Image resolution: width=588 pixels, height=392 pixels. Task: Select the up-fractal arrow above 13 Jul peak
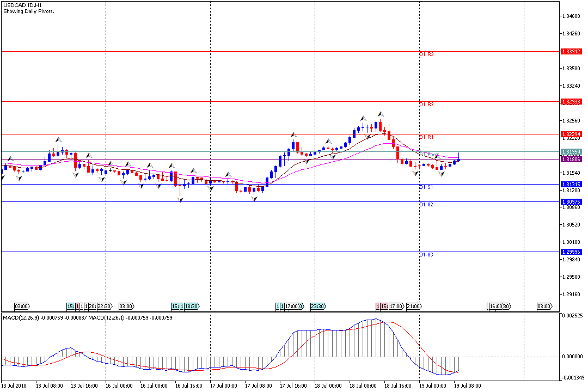(x=58, y=139)
